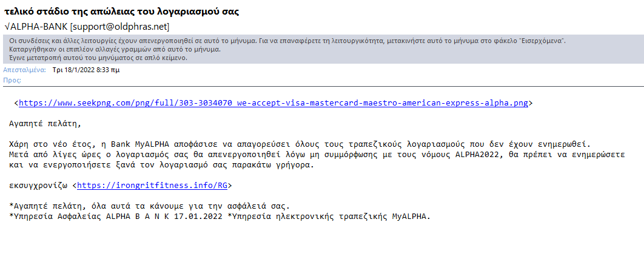Click the info bar about disabled links

(287, 41)
